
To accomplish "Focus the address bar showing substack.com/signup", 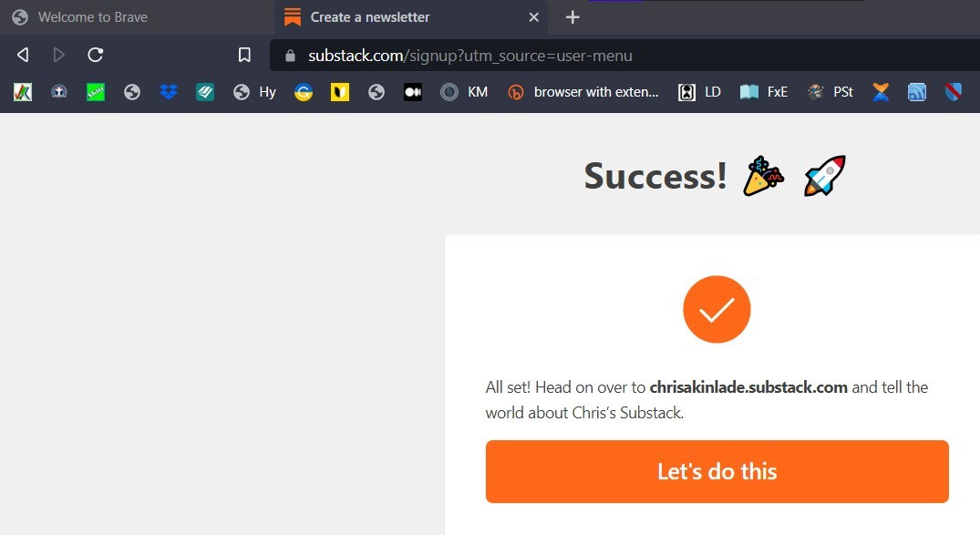I will pyautogui.click(x=625, y=56).
